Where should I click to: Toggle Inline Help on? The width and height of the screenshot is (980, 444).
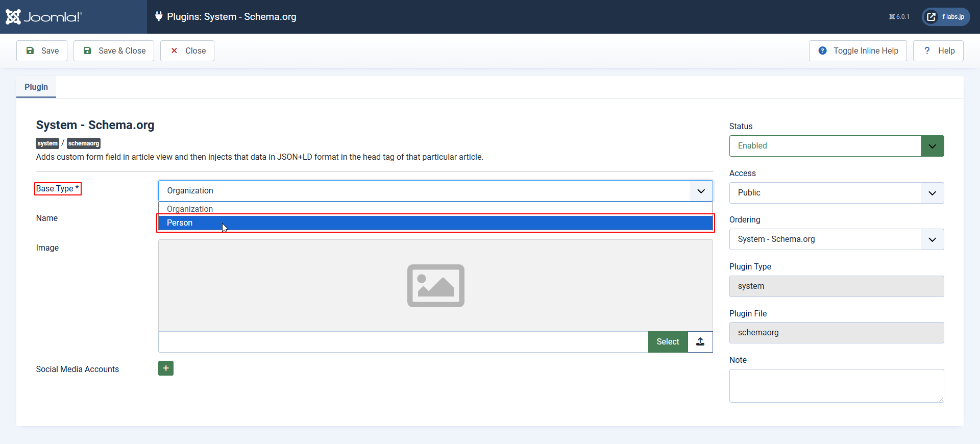pyautogui.click(x=857, y=51)
